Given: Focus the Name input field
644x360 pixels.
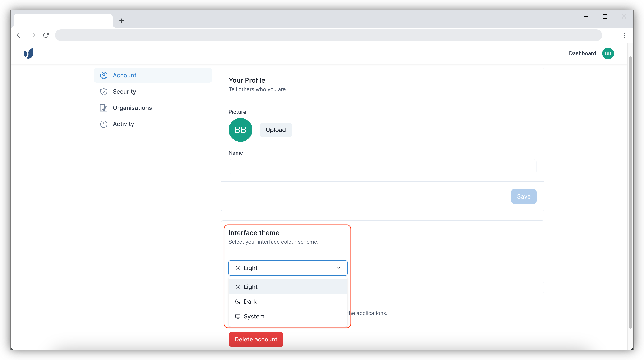Looking at the screenshot, I should [x=382, y=166].
